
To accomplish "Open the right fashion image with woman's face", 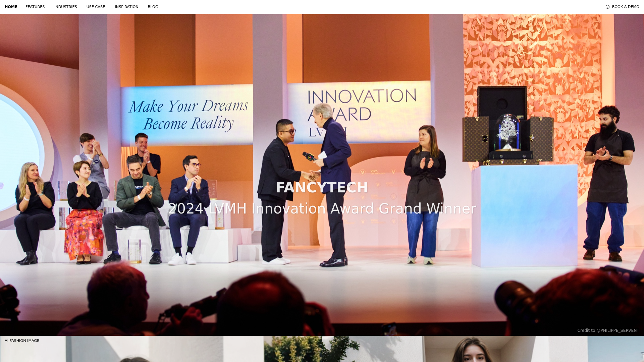I will (483, 349).
